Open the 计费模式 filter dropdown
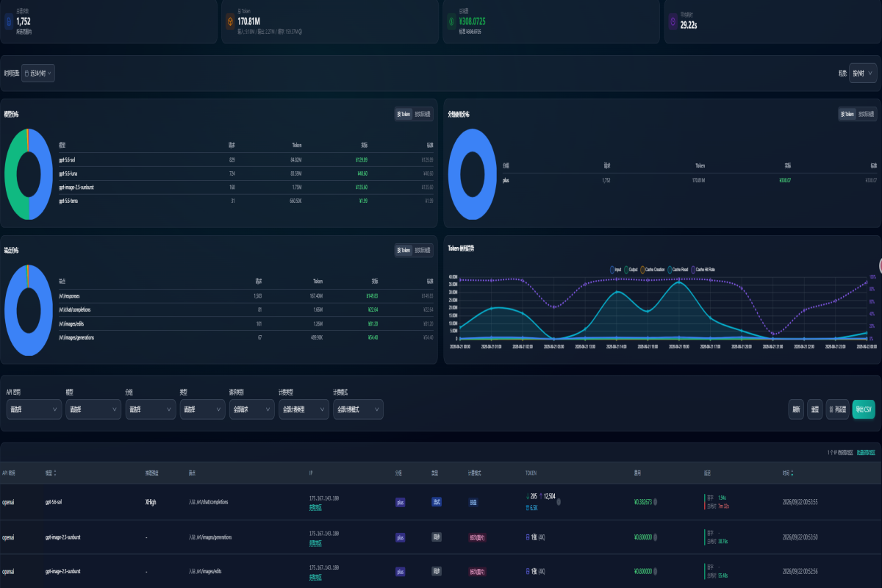 (x=358, y=409)
